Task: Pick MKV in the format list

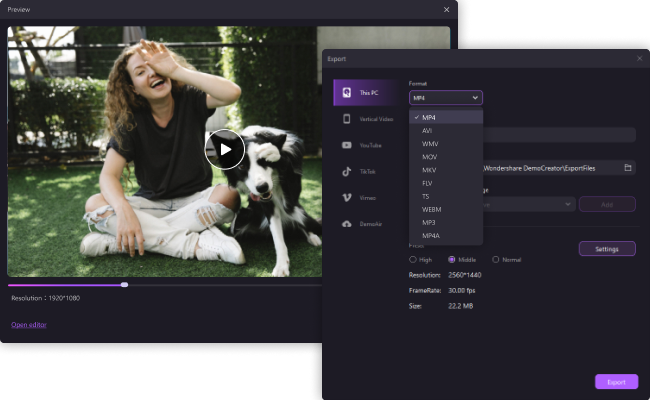Action: point(446,170)
